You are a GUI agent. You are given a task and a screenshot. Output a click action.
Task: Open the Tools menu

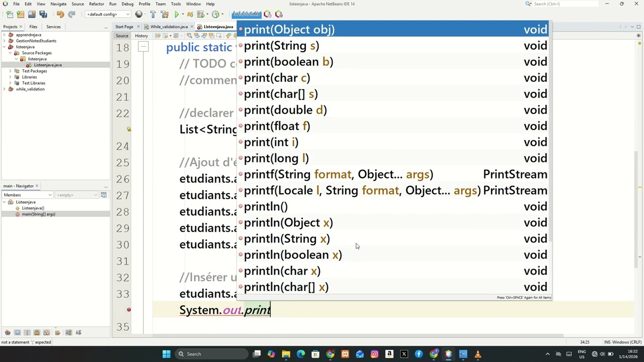(x=176, y=4)
